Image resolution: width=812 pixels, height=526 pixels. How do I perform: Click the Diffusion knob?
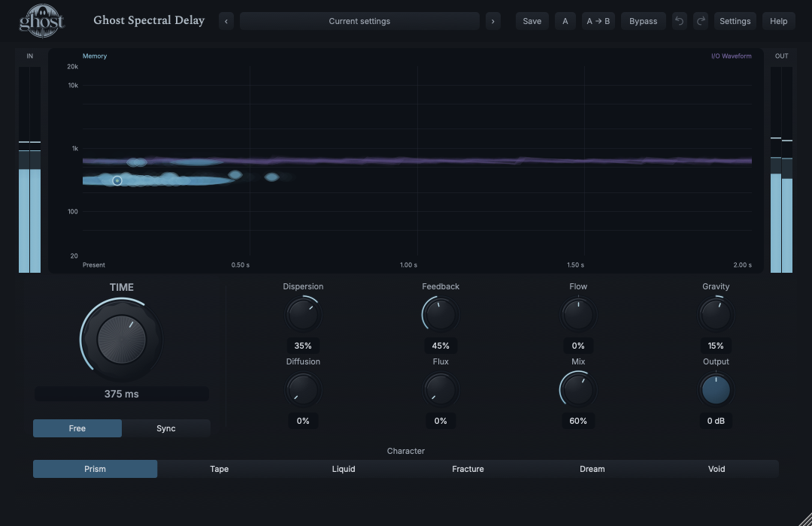point(303,390)
